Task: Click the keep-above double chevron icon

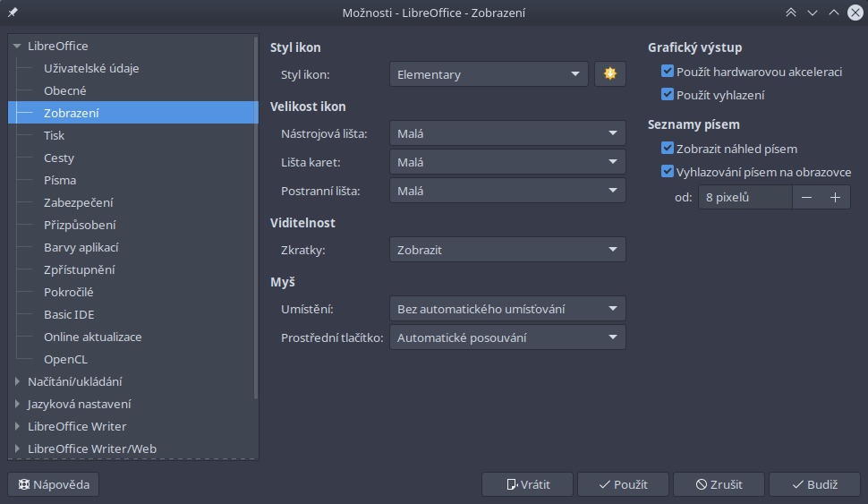Action: click(790, 13)
